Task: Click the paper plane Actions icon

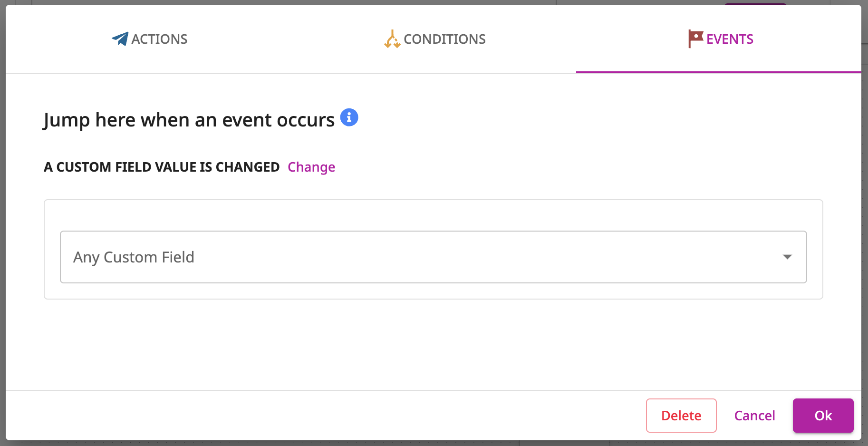Action: click(x=120, y=39)
